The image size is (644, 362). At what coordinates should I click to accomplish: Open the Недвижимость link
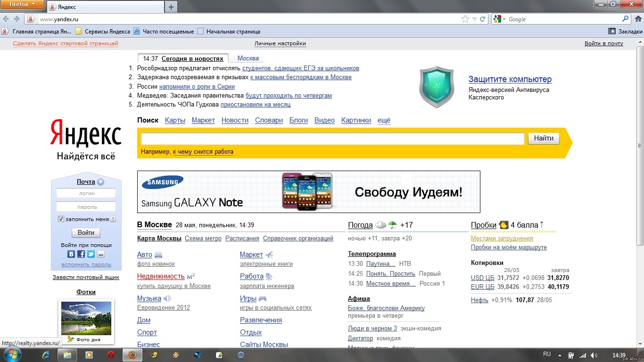pos(161,276)
